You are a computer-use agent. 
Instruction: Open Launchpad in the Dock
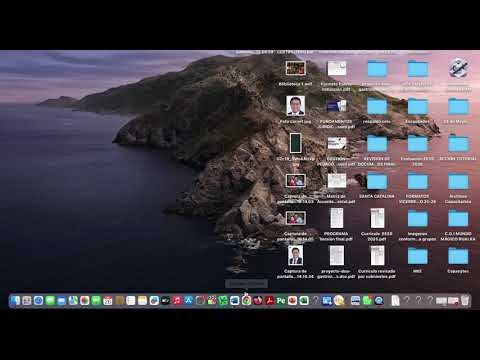pos(27,301)
